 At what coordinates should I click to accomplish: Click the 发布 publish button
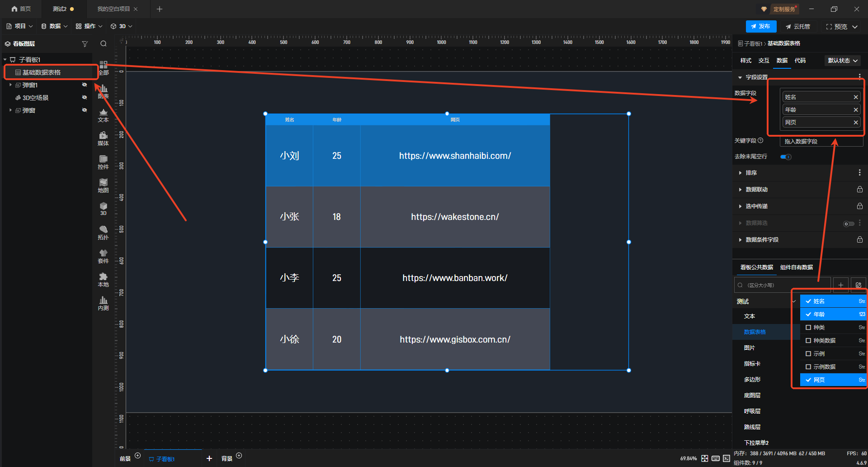pos(761,27)
